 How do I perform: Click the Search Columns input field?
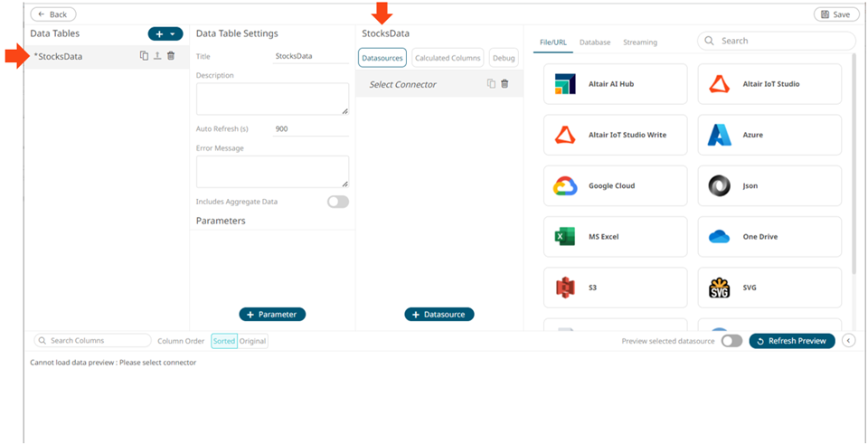(93, 341)
